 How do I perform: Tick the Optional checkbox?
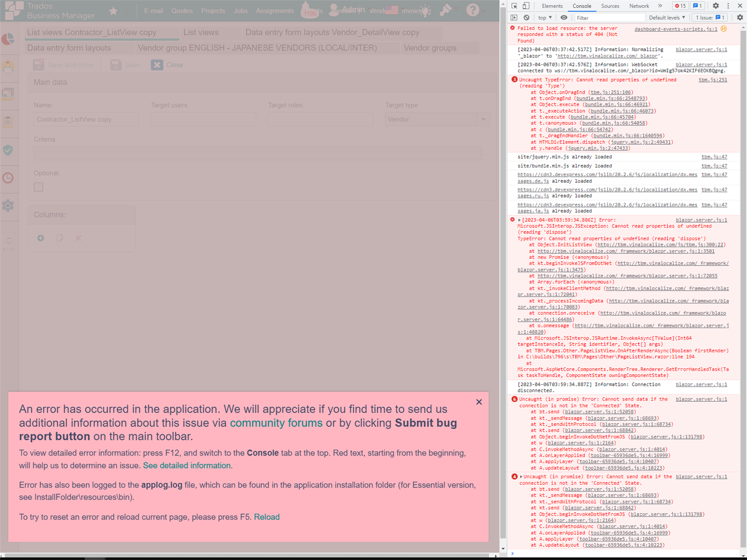[x=39, y=187]
